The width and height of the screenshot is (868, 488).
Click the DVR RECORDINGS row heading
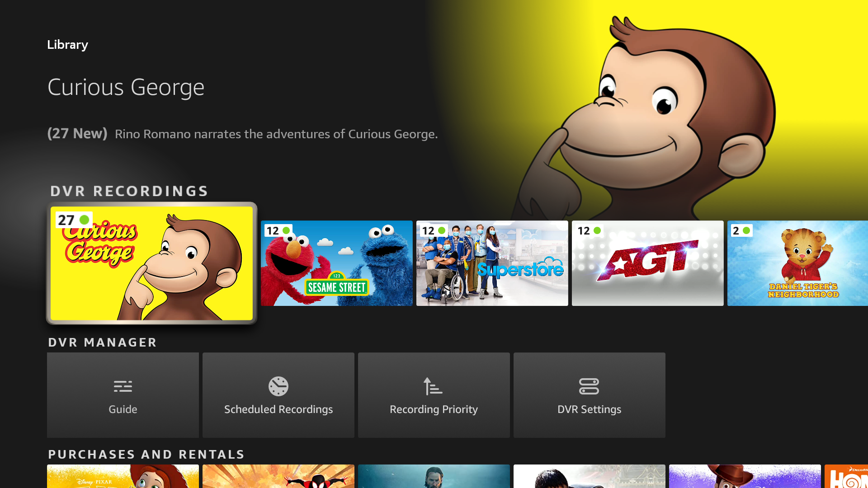click(x=129, y=191)
